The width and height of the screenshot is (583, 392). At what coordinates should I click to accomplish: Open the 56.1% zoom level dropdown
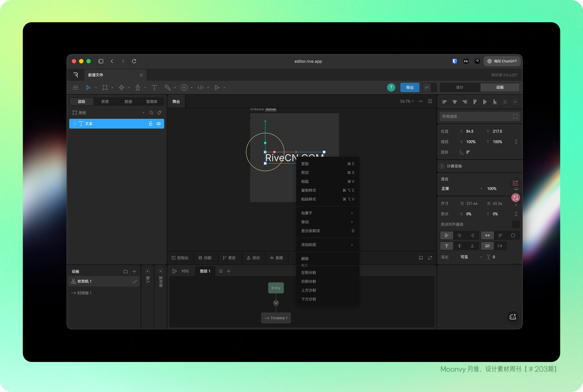(x=407, y=101)
